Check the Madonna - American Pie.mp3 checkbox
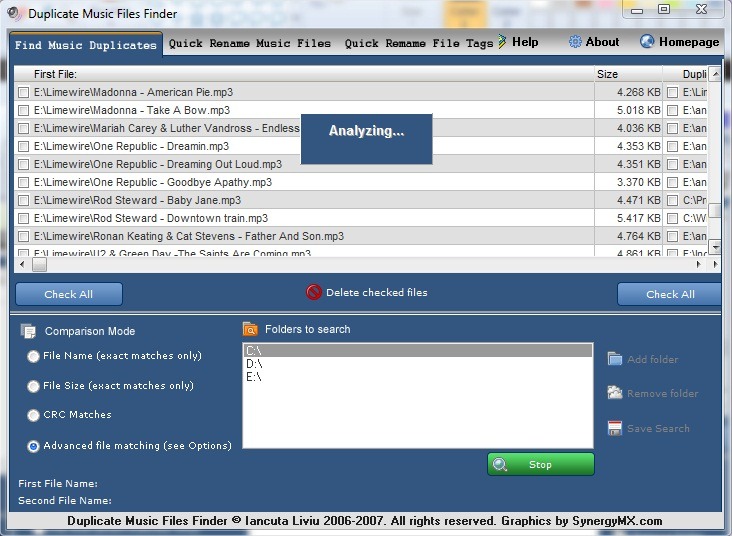Image resolution: width=732 pixels, height=536 pixels. coord(24,93)
